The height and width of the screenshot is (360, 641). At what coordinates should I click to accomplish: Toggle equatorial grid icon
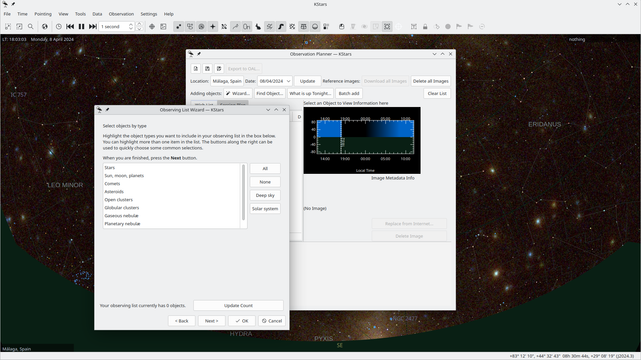[x=292, y=27]
